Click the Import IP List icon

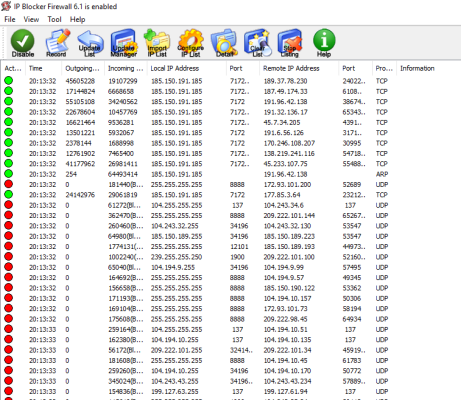(157, 43)
